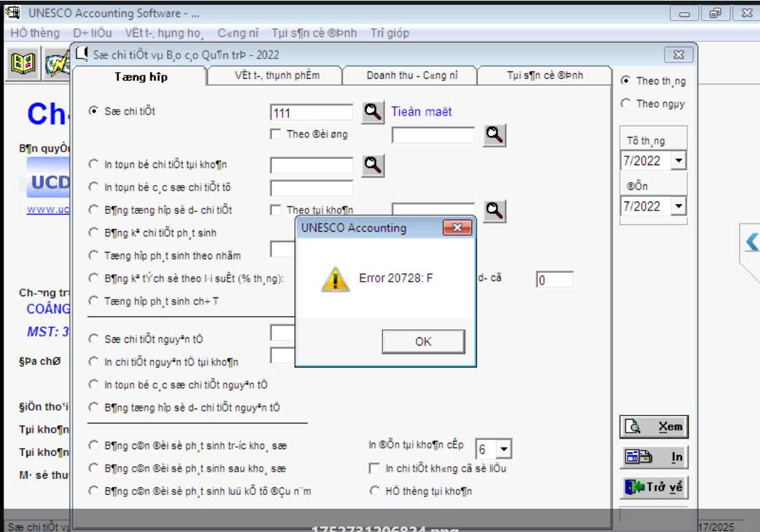The image size is (760, 532).
Task: Open the VËt t-, thµnh phÈm tab
Action: click(276, 75)
